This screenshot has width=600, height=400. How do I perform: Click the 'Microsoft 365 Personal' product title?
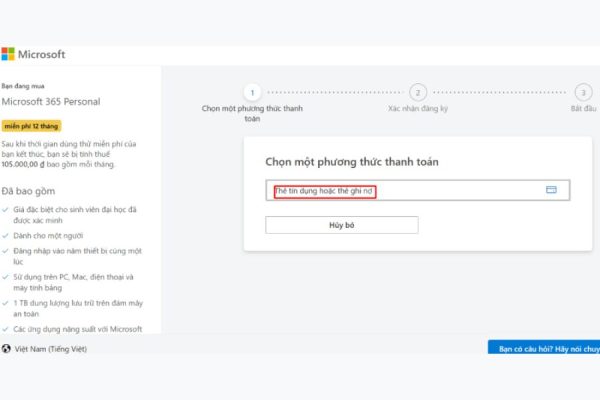click(51, 102)
